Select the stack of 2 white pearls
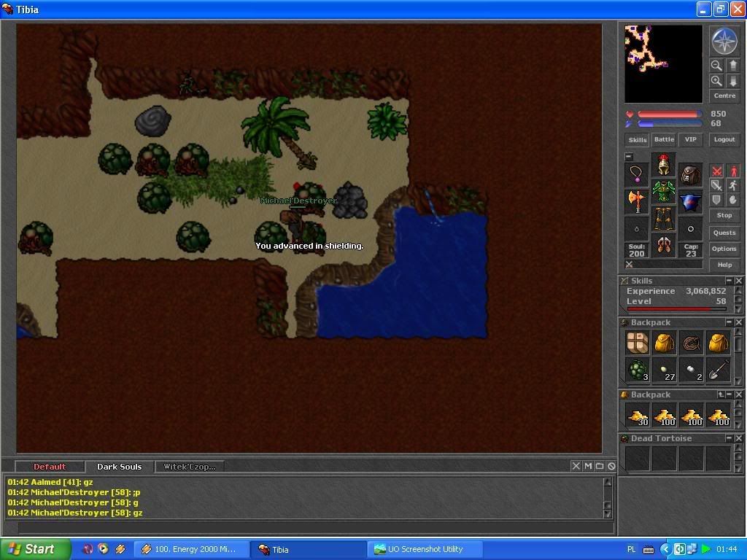The height and width of the screenshot is (560, 747). [692, 370]
